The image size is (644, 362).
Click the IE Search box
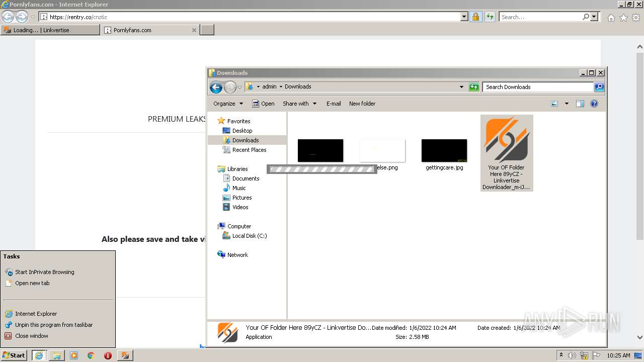click(540, 17)
